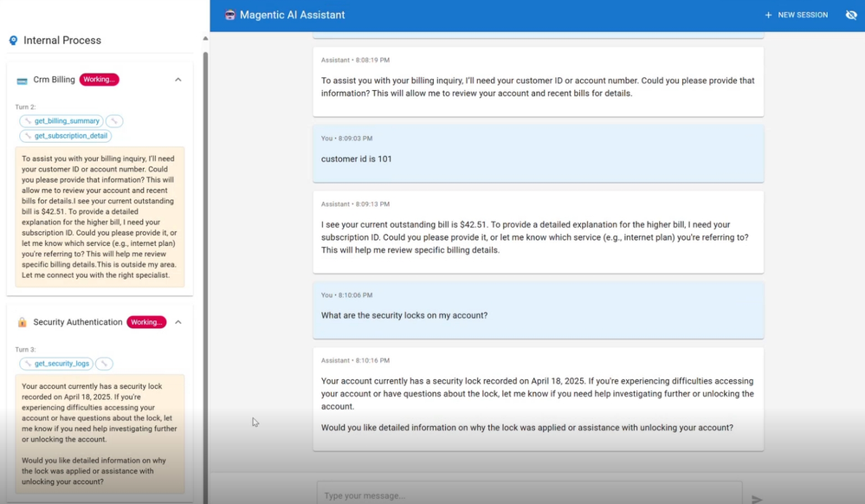865x504 pixels.
Task: Click the Internal Process sidebar scrollbar track
Action: pos(206,276)
